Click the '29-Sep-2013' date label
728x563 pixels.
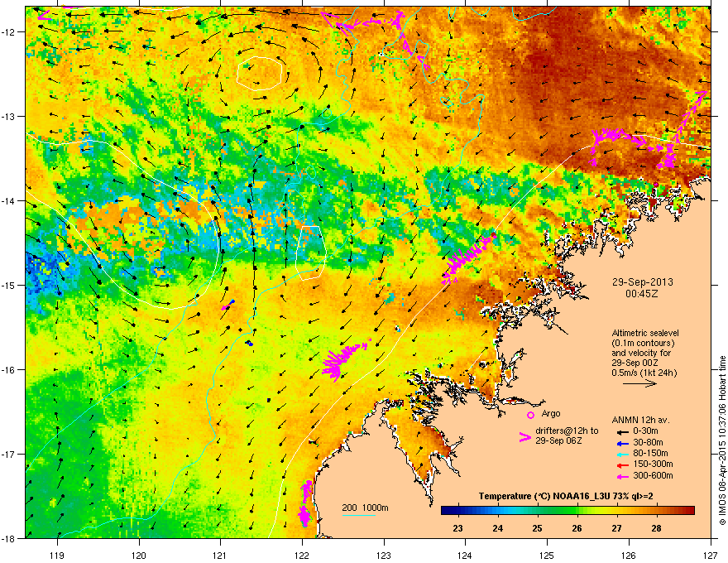[x=642, y=282]
